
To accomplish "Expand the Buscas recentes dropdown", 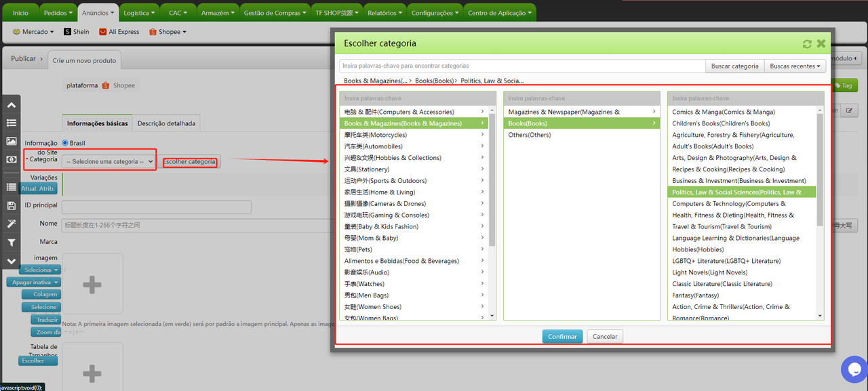I will coord(795,66).
